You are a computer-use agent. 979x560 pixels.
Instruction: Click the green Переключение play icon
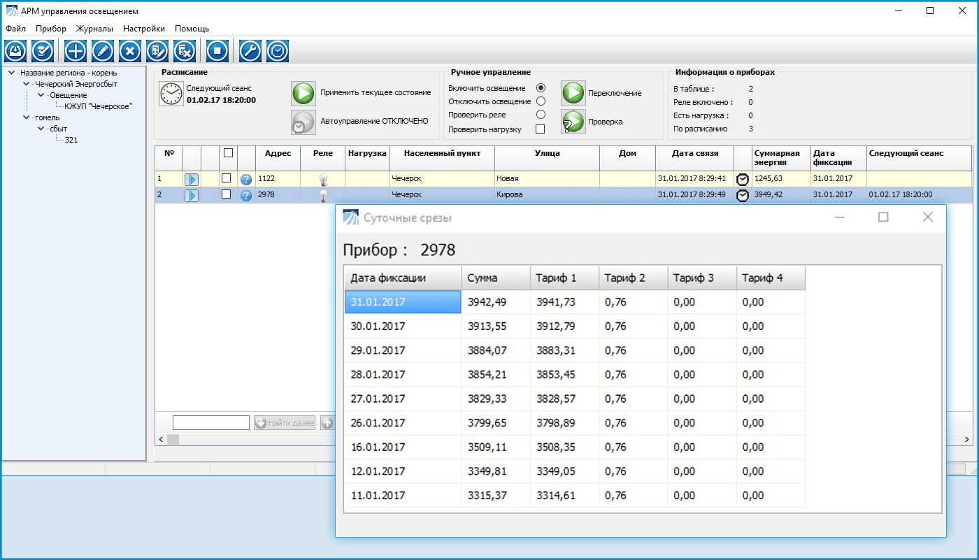tap(573, 93)
